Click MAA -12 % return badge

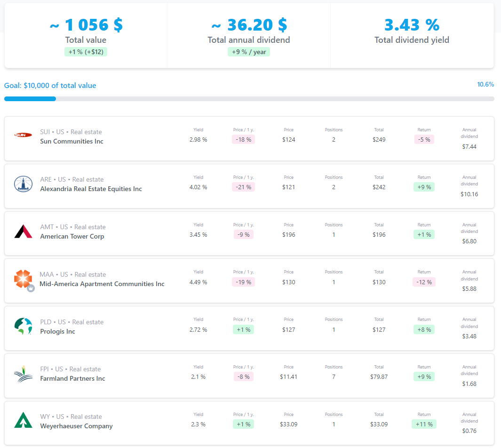coord(424,282)
